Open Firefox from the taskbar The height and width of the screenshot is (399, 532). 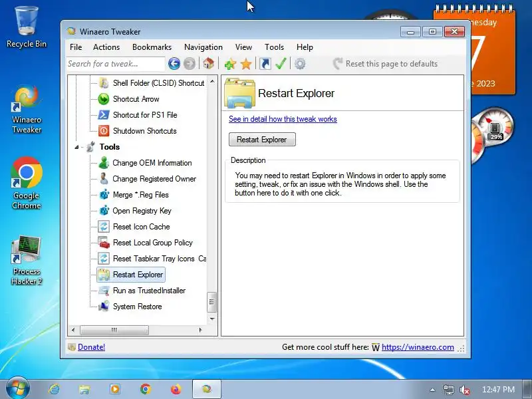point(176,389)
